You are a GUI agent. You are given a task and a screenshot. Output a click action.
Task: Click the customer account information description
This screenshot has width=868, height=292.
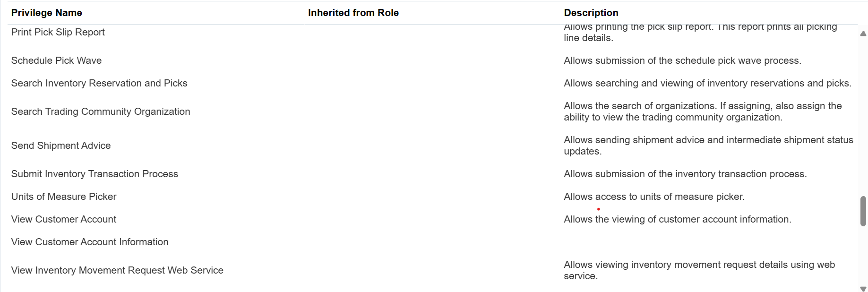tap(678, 219)
